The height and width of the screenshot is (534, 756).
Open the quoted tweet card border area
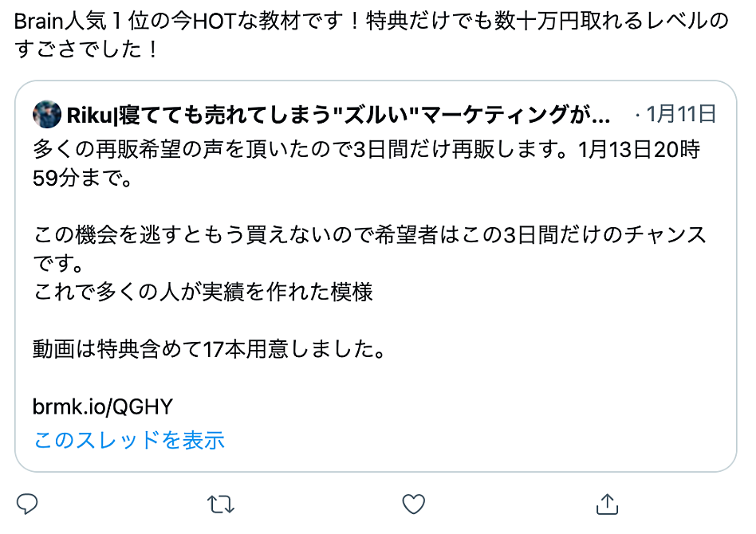pyautogui.click(x=376, y=276)
